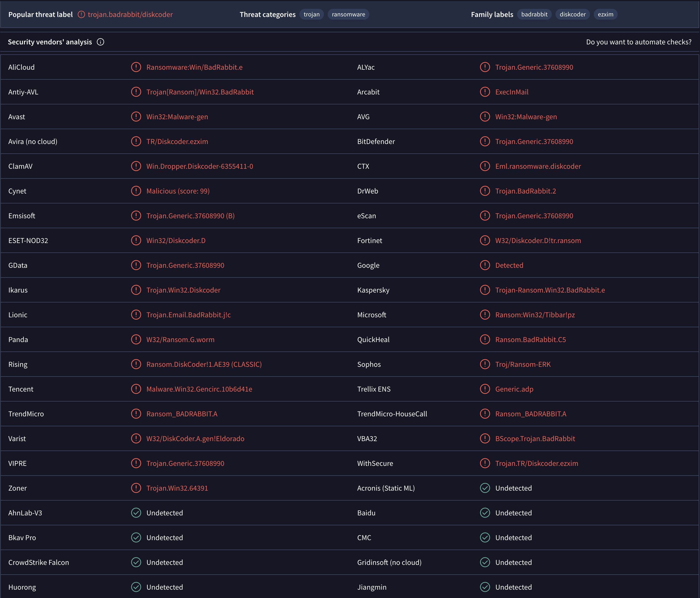Click the diskcoder family label

click(572, 15)
